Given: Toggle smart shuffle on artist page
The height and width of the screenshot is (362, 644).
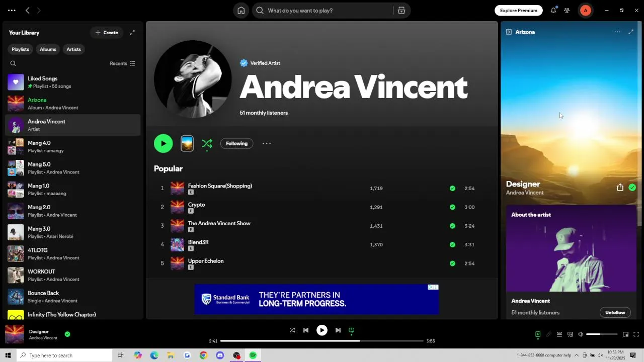Looking at the screenshot, I should click(207, 144).
